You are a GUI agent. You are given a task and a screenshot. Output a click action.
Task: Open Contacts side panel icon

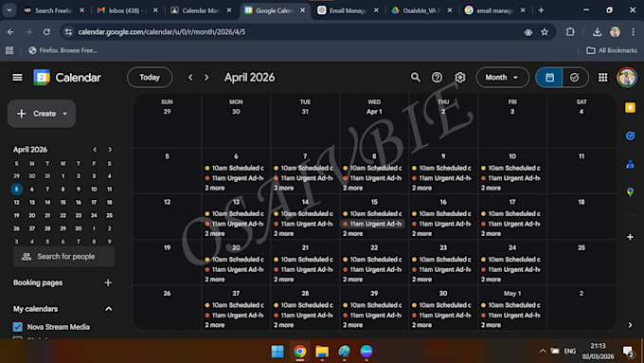630,164
